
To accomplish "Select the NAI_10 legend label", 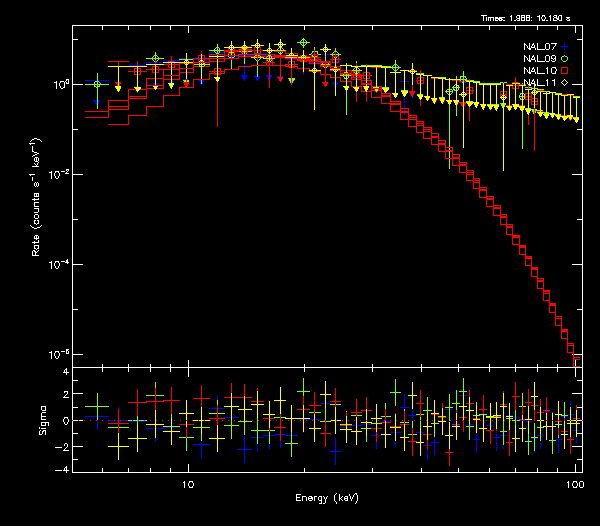I will click(x=540, y=71).
